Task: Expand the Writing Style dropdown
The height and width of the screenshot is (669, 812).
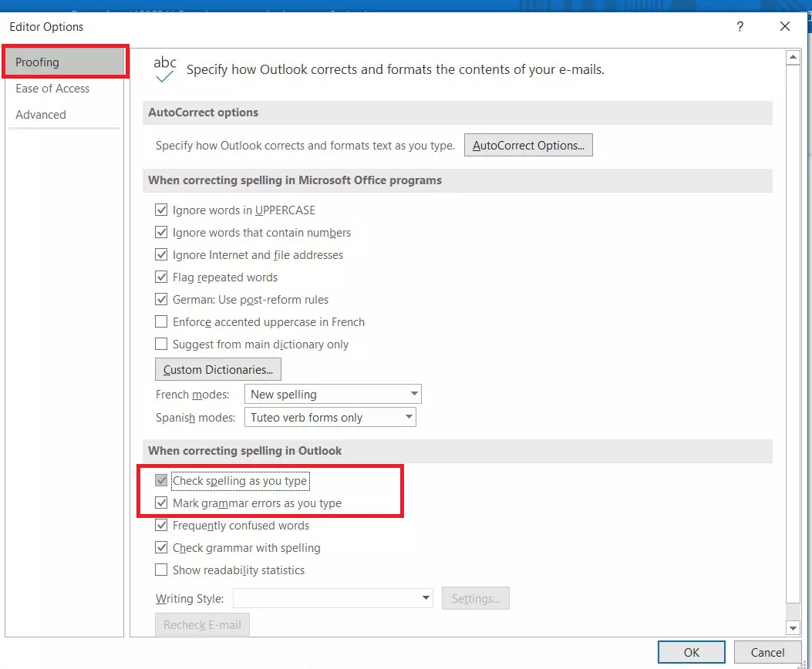Action: pyautogui.click(x=423, y=597)
